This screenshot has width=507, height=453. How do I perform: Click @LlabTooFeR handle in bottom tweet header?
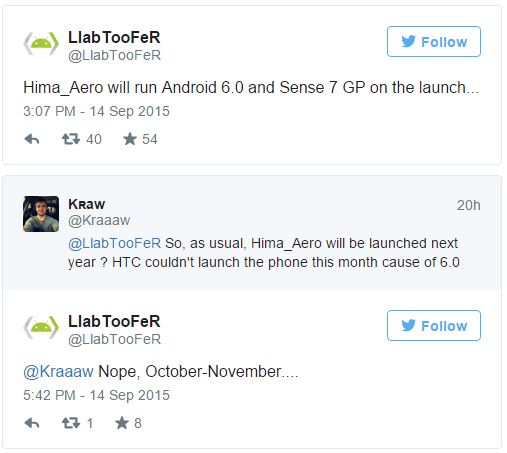point(115,339)
